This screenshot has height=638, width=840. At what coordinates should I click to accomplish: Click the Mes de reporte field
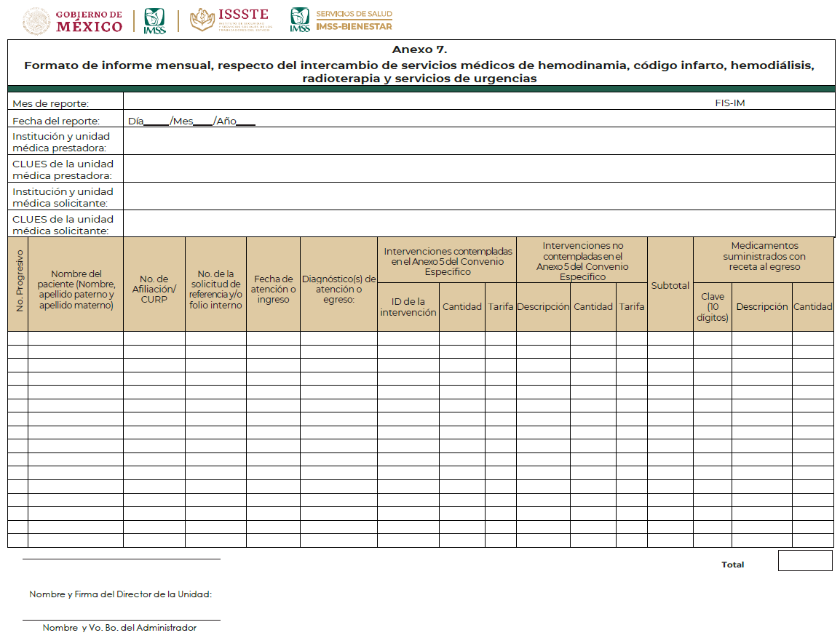[408, 103]
